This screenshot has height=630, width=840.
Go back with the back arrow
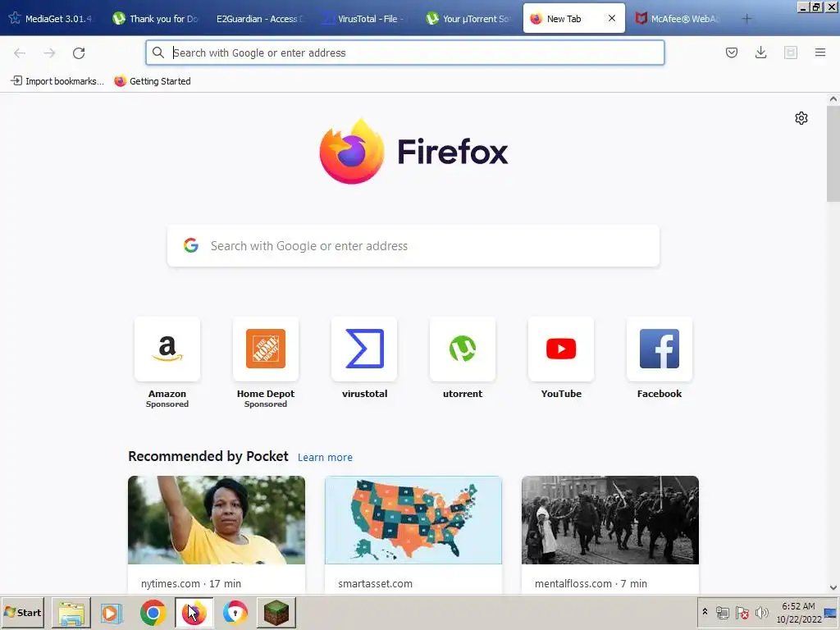(20, 52)
